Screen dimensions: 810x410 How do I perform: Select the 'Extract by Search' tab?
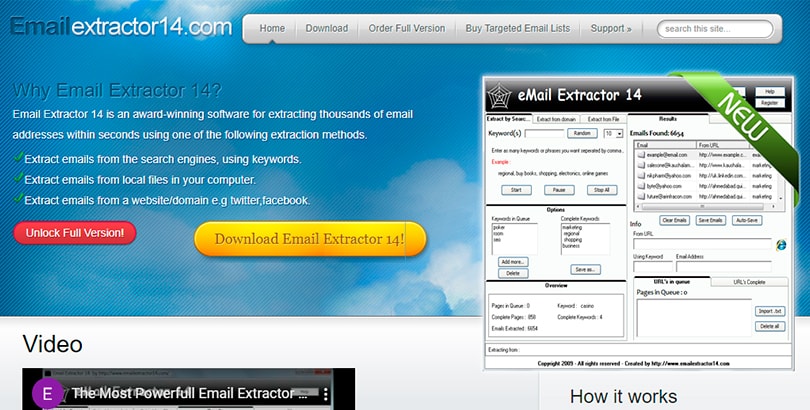pos(508,119)
